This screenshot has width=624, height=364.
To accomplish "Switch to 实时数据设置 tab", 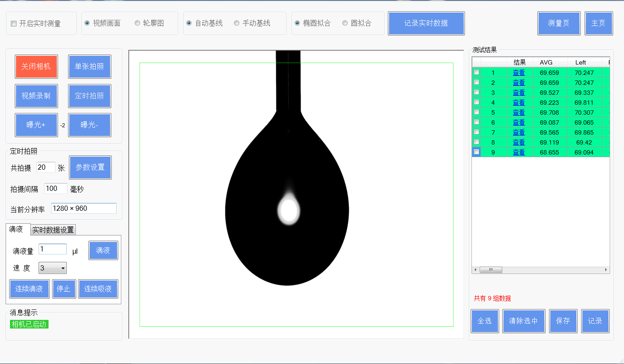I will point(53,230).
